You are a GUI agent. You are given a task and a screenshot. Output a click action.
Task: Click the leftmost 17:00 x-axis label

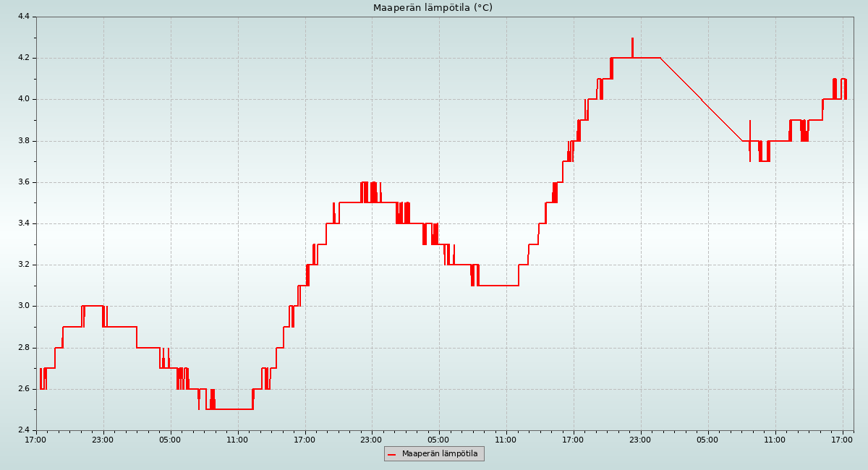pos(36,439)
